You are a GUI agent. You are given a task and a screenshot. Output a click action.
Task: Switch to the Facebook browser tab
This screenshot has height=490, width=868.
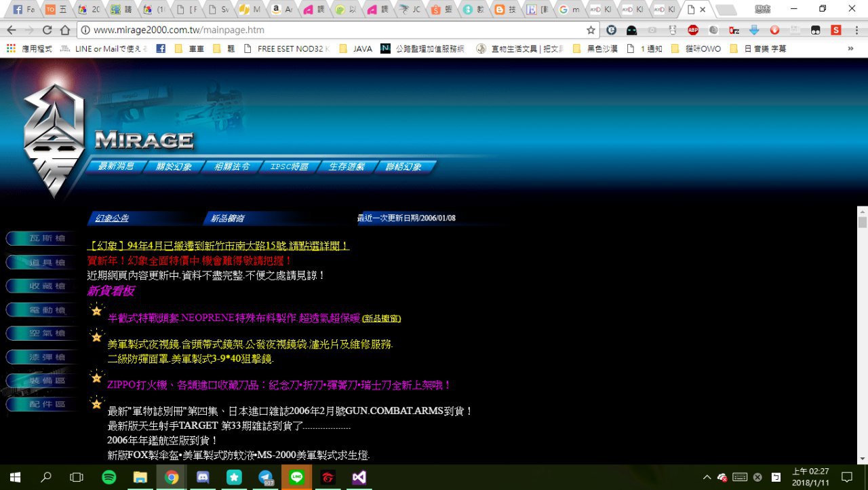tap(23, 10)
